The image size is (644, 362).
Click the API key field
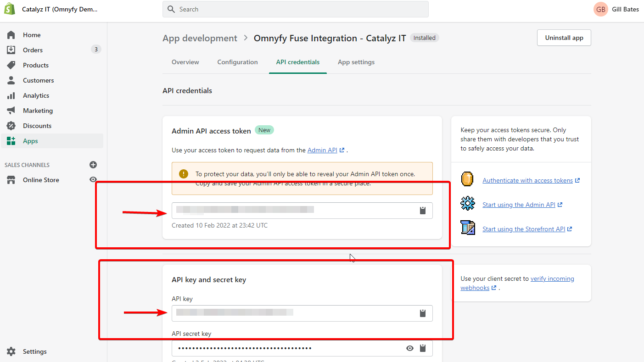point(302,313)
